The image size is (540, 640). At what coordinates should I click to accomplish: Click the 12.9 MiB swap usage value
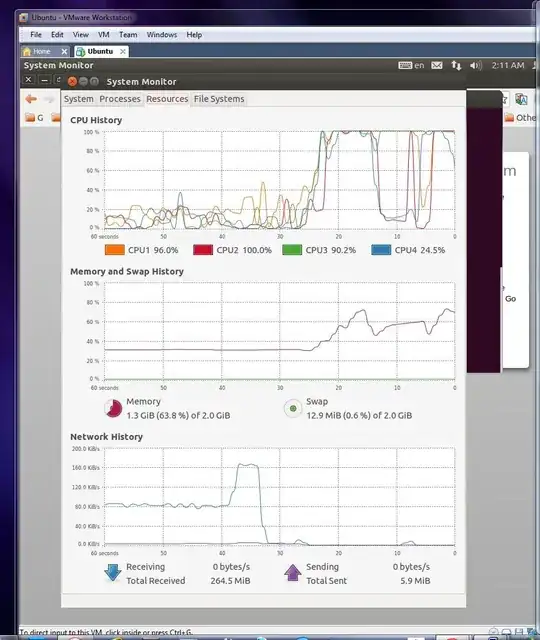pyautogui.click(x=359, y=416)
